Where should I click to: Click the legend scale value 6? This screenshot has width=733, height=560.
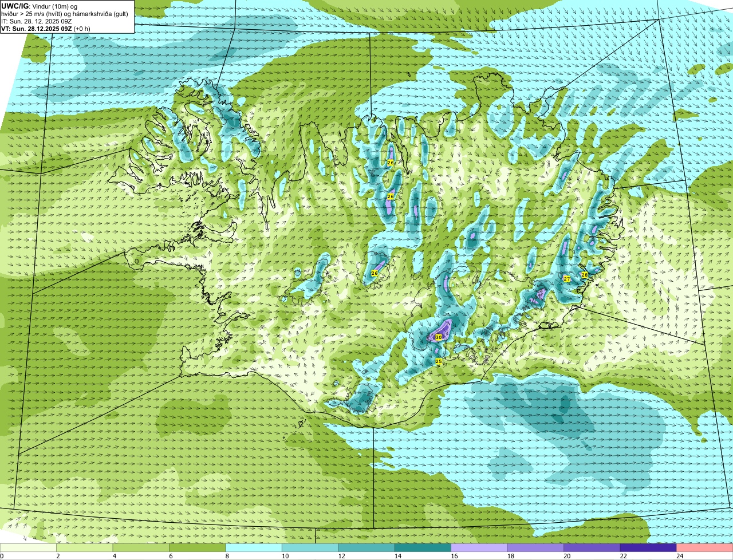(171, 556)
